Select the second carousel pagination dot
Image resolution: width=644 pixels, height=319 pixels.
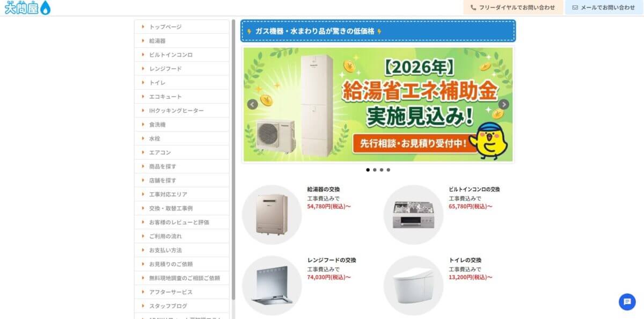(375, 170)
